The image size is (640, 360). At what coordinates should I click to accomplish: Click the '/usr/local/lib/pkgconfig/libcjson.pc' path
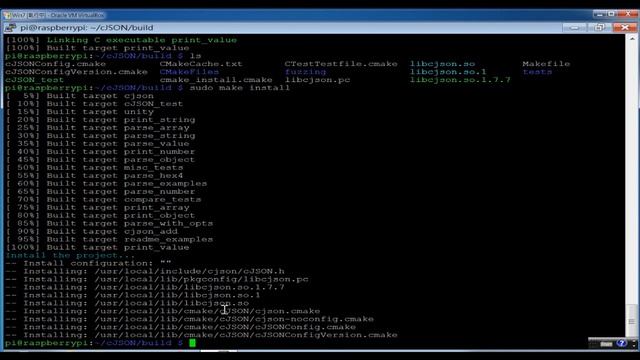pyautogui.click(x=201, y=279)
